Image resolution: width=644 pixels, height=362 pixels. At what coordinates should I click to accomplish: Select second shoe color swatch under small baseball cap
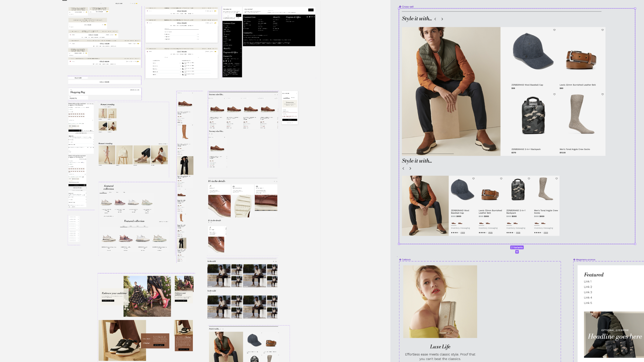pyautogui.click(x=460, y=223)
